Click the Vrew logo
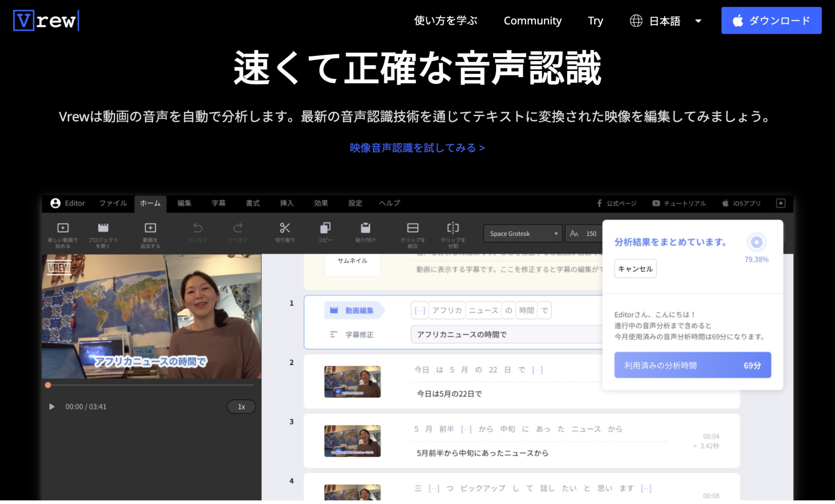This screenshot has width=835, height=504. coord(46,20)
